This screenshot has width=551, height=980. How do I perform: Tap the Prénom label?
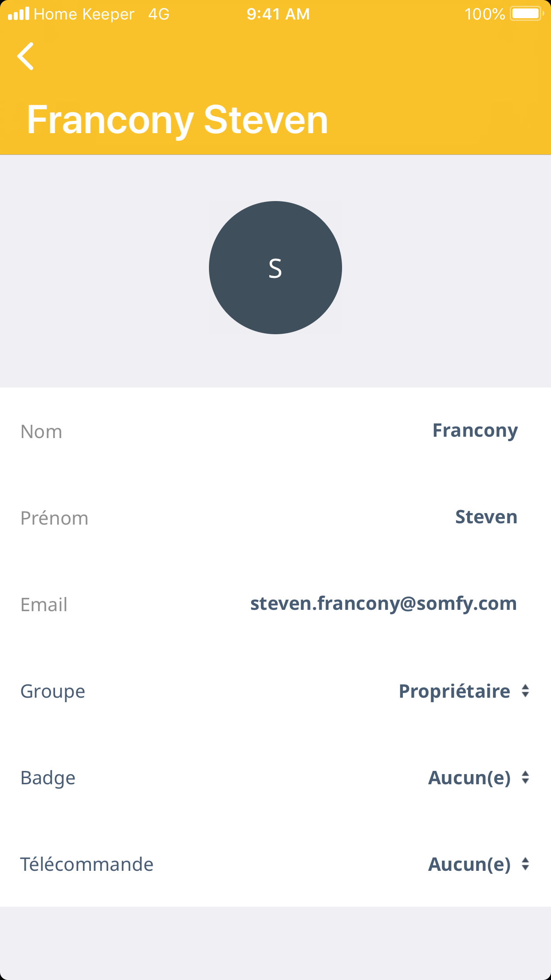click(x=54, y=518)
